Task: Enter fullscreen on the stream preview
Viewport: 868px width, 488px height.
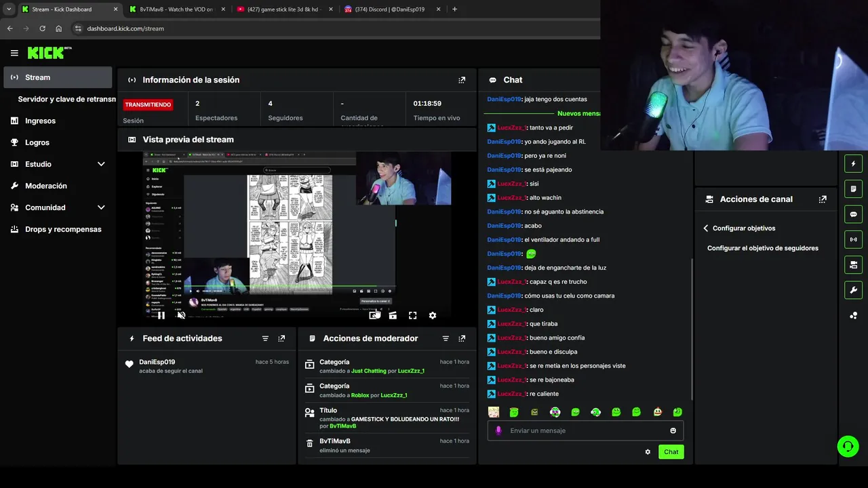Action: [412, 315]
